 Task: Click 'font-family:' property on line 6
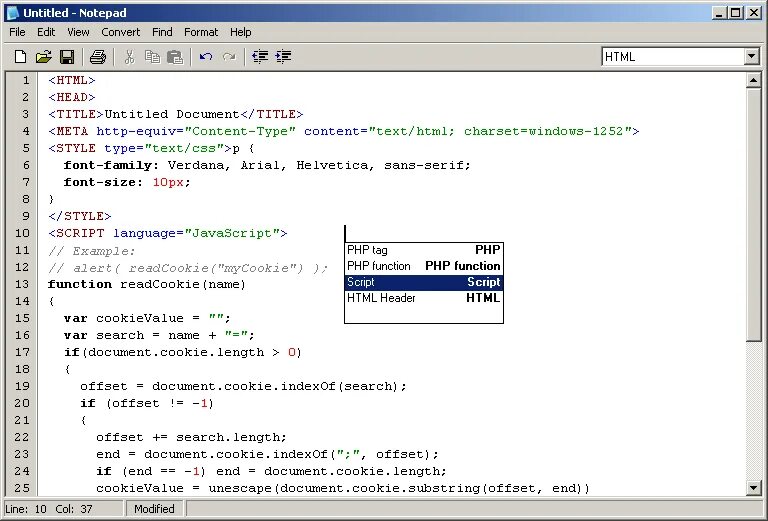[111, 166]
